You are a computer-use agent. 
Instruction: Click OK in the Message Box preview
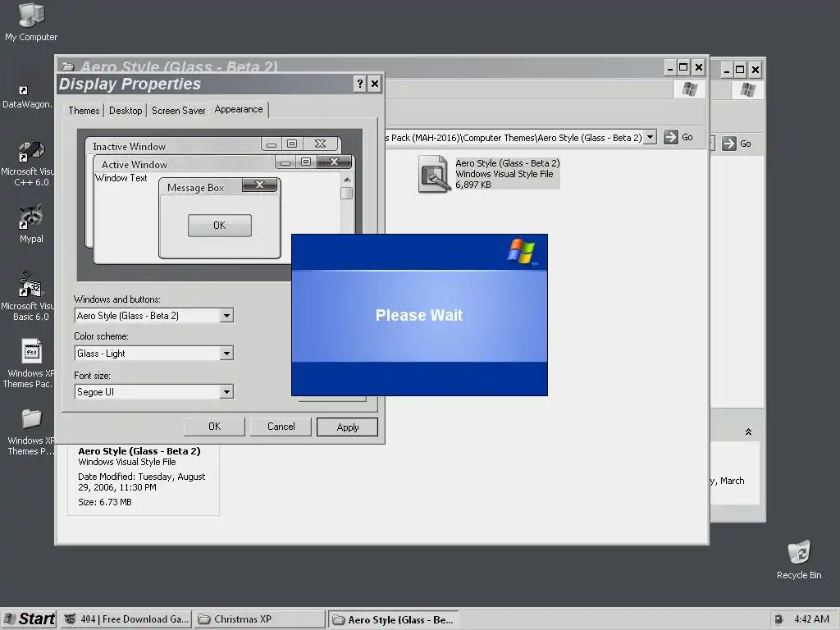click(x=220, y=226)
